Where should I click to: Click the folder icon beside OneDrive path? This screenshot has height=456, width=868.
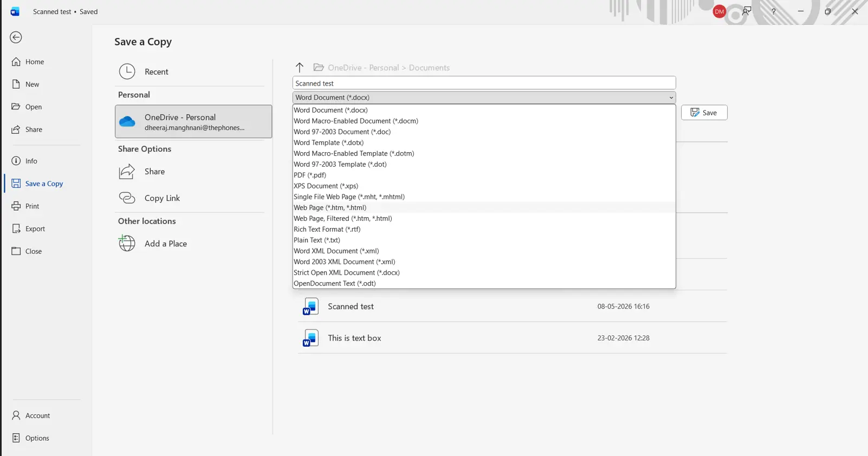pos(319,67)
